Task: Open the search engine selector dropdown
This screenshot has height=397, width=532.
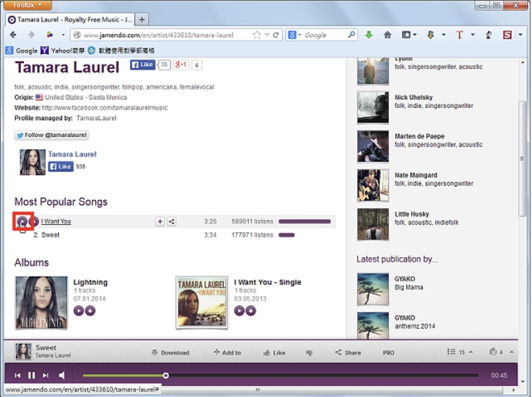Action: (x=294, y=35)
